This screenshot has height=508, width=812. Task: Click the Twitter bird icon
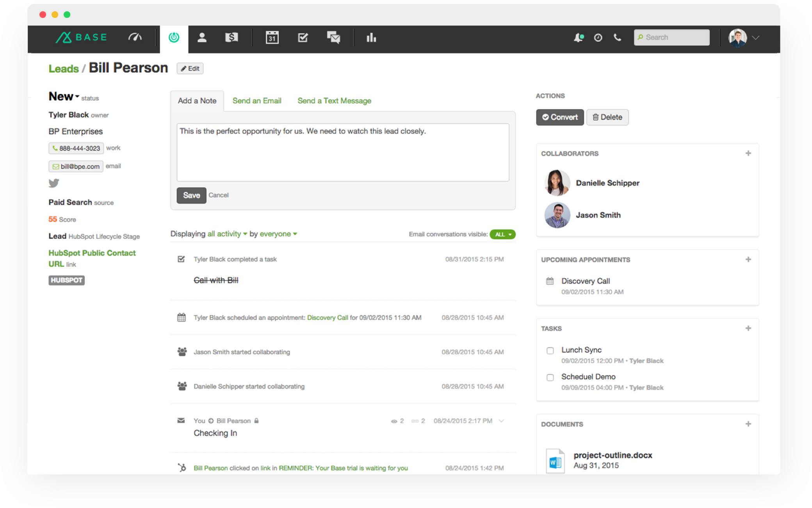[54, 183]
